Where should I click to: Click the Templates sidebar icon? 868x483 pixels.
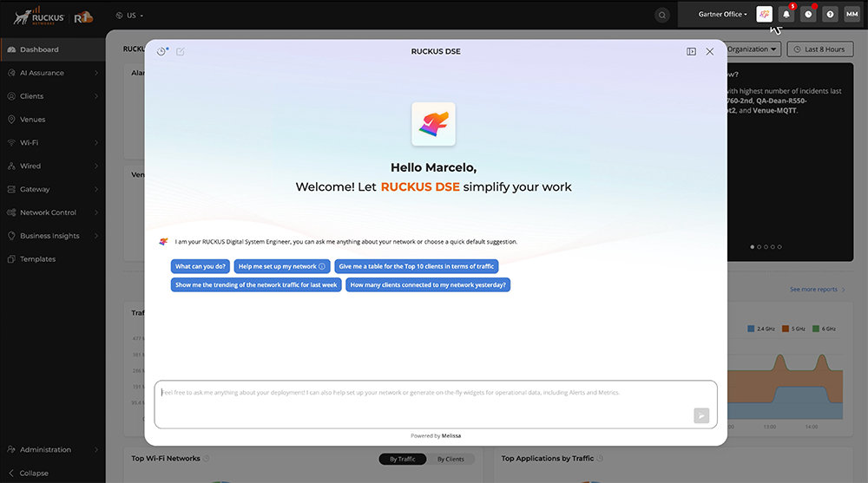pyautogui.click(x=11, y=258)
